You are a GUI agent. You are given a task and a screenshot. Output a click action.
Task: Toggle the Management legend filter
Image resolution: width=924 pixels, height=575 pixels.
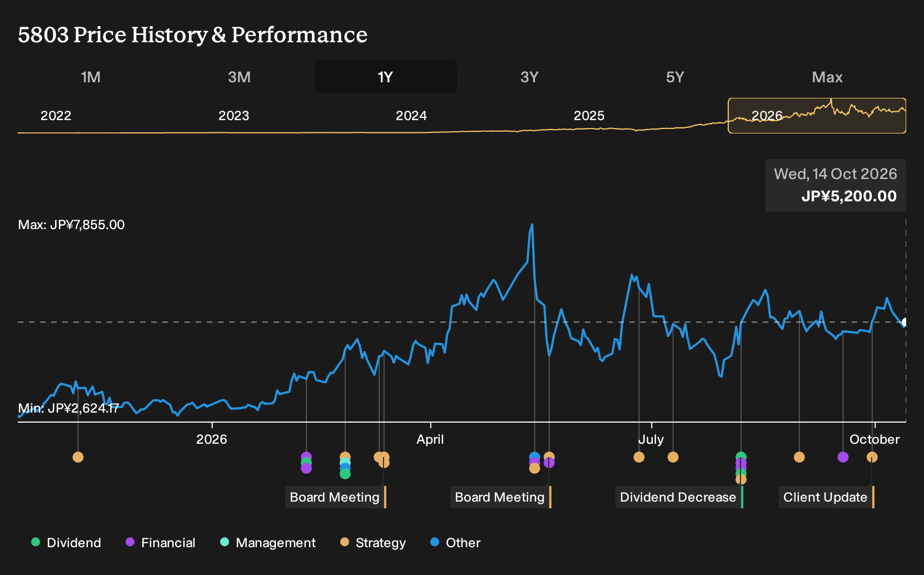pyautogui.click(x=268, y=543)
